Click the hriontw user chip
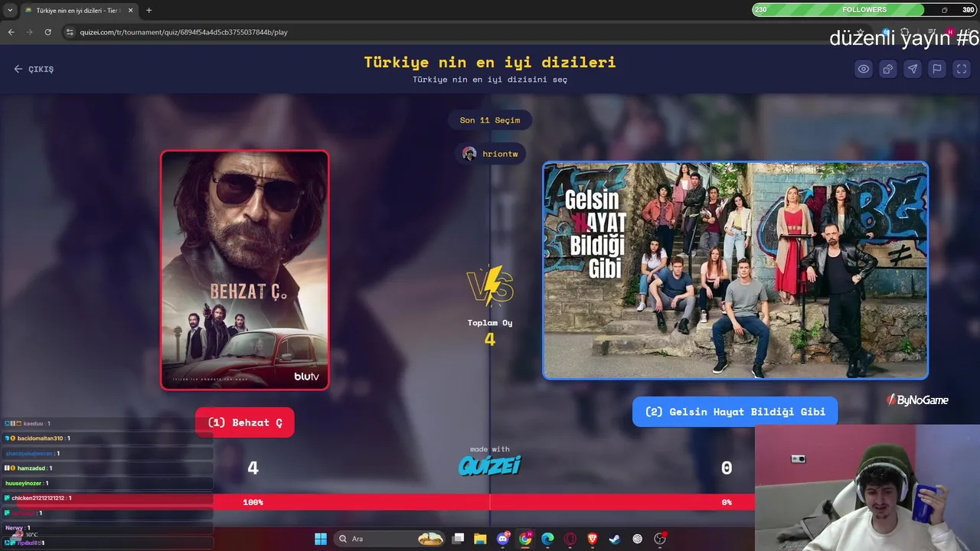The image size is (980, 551). tap(490, 154)
